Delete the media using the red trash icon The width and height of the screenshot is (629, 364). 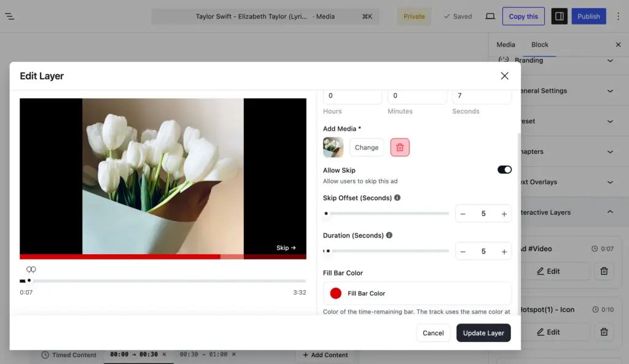[400, 147]
